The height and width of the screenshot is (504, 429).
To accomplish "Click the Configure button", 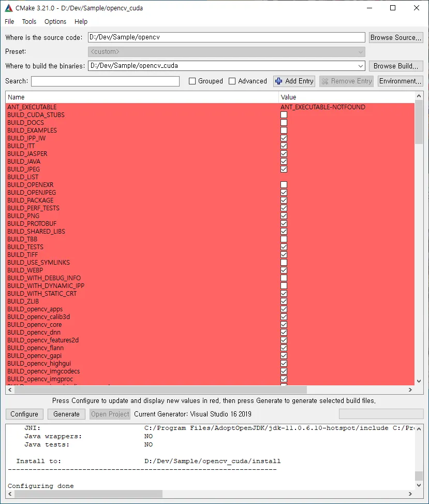I will [x=24, y=414].
